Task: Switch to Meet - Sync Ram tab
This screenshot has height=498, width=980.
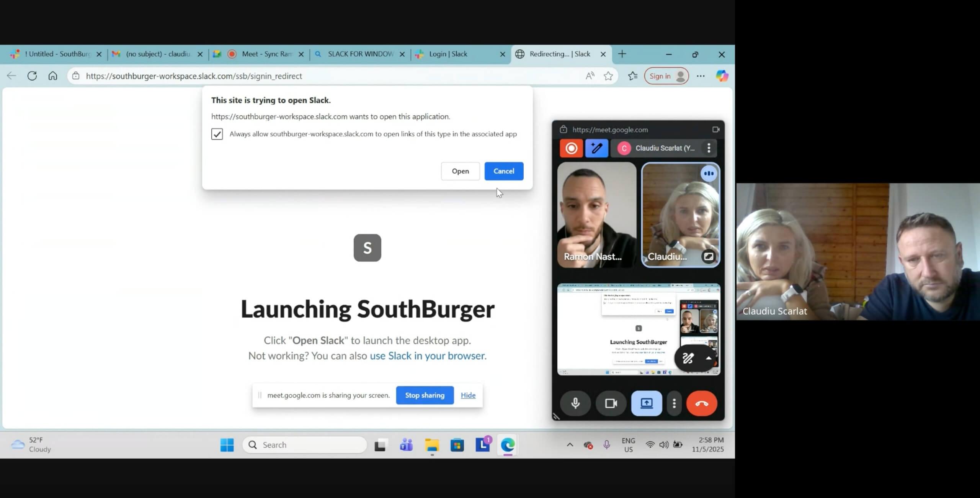Action: pyautogui.click(x=267, y=54)
